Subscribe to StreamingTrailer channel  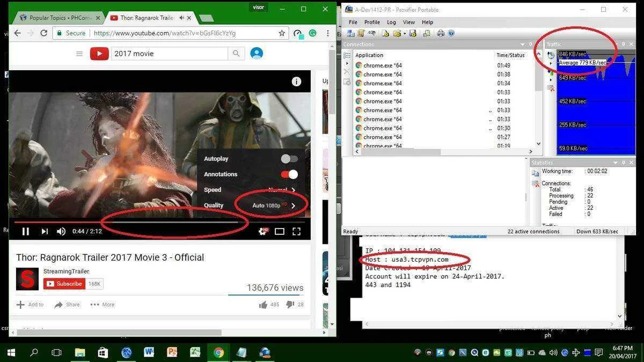64,284
